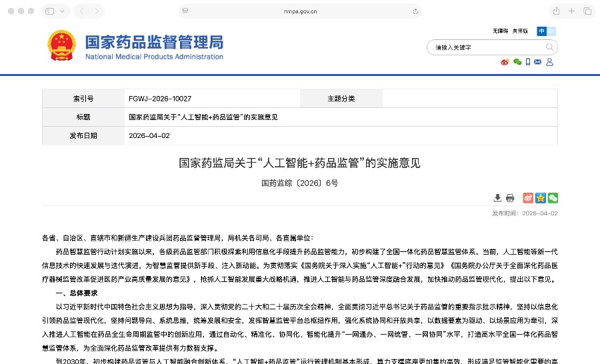600x364 pixels.
Task: Share the article via the star icon
Action: pos(540,198)
